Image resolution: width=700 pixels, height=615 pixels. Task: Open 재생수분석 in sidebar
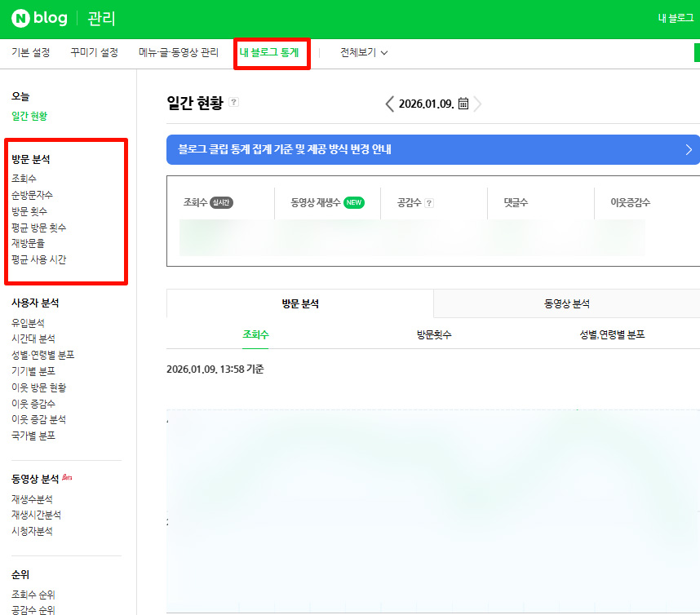tap(32, 499)
